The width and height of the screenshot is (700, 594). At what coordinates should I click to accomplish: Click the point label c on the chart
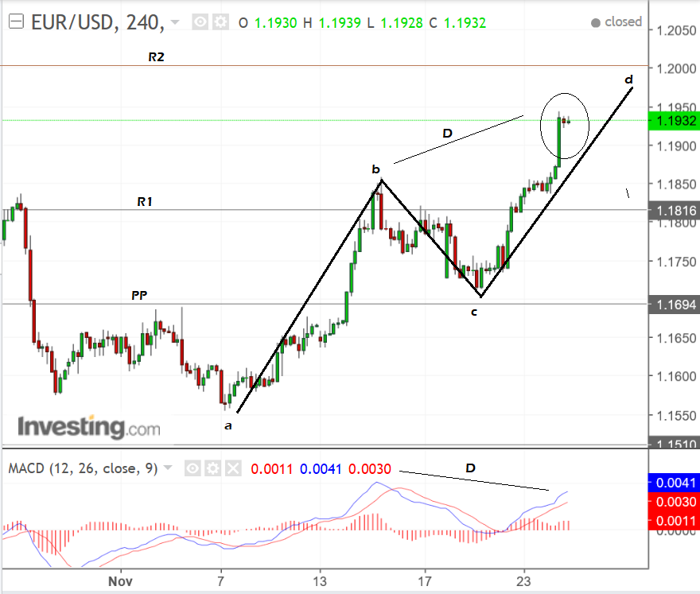click(474, 313)
